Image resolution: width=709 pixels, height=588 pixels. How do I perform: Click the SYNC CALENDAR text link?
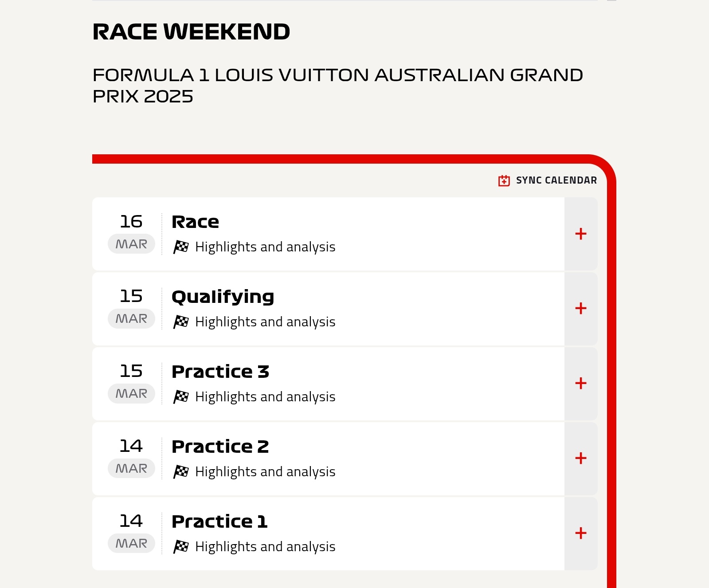point(556,180)
